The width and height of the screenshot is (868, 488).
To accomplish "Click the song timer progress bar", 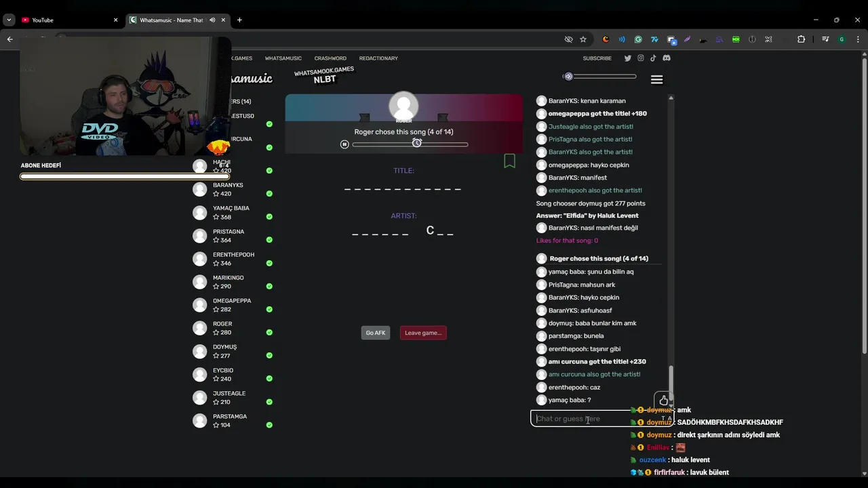I will [x=410, y=144].
